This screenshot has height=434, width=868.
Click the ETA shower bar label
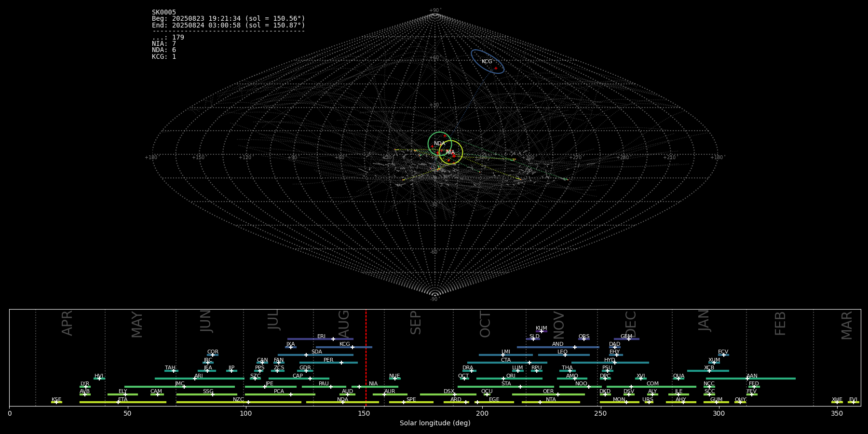tap(123, 400)
